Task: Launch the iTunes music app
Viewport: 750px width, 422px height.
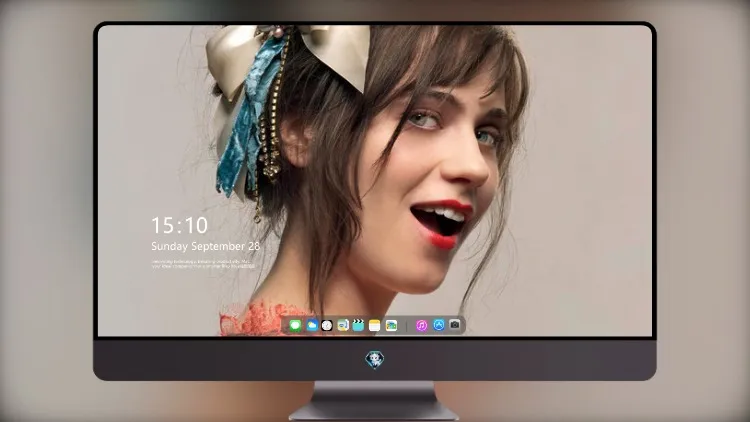Action: [421, 326]
